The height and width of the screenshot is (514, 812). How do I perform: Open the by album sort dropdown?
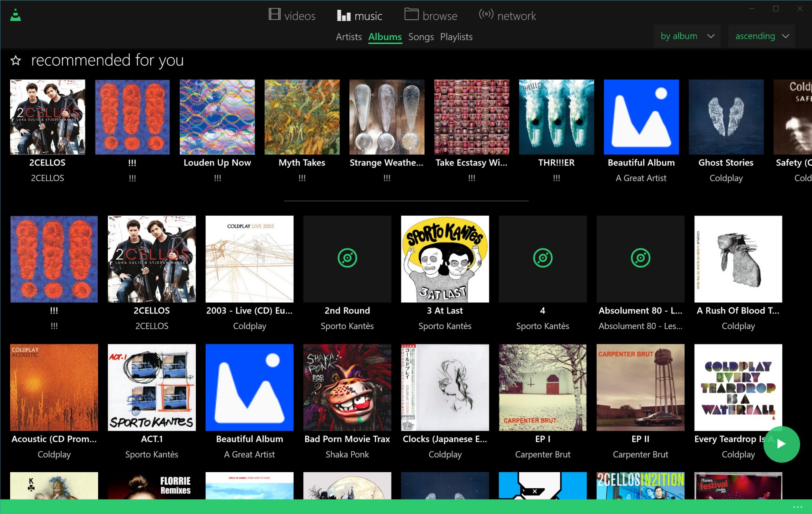pos(686,36)
